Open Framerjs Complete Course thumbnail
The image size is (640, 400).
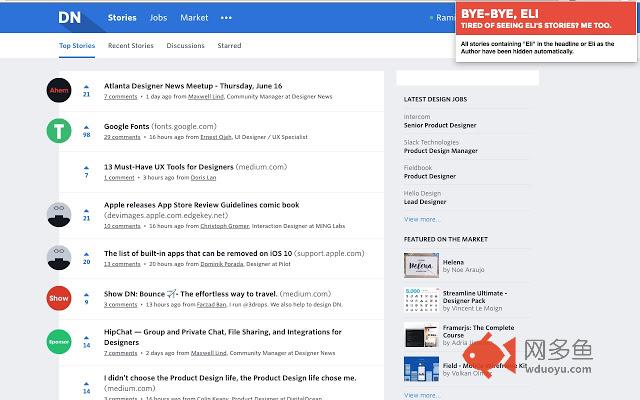point(421,335)
